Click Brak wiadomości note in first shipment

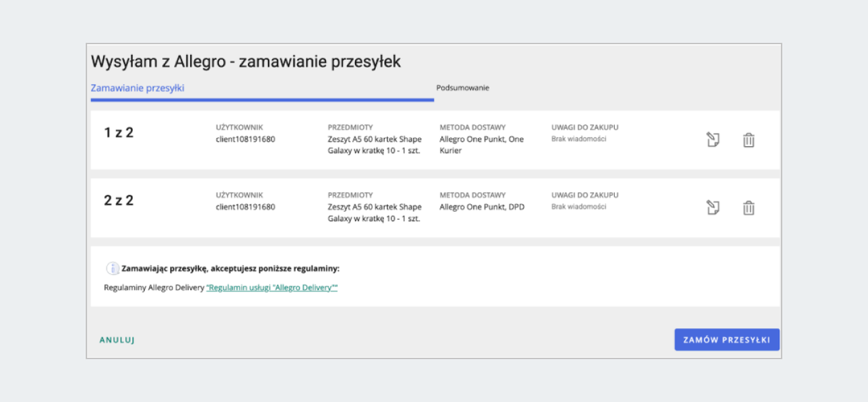(x=579, y=139)
